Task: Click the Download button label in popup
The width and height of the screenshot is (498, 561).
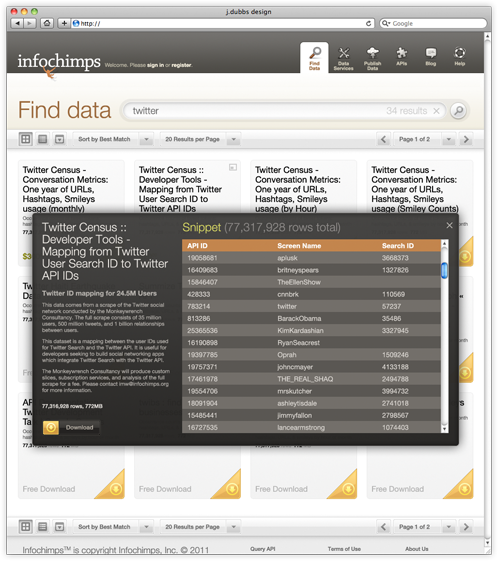Action: point(79,428)
